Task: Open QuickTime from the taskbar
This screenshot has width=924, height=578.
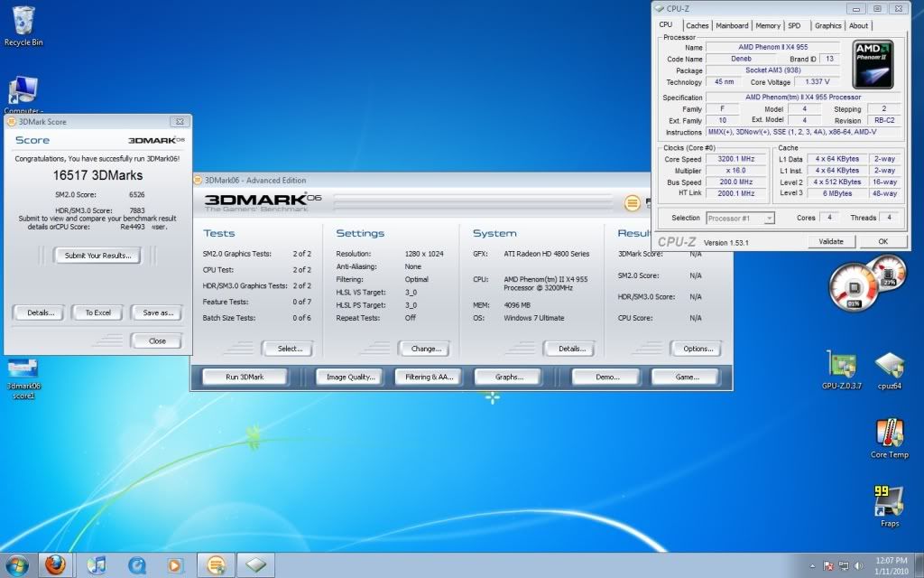Action: [137, 565]
